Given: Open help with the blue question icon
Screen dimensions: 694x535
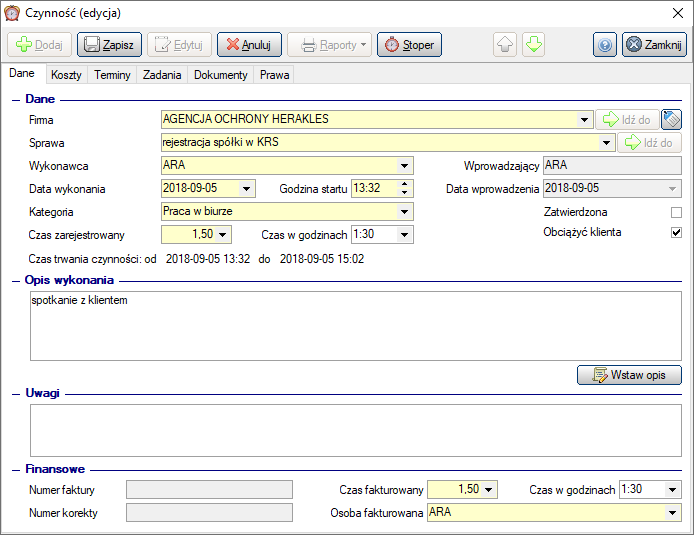Looking at the screenshot, I should click(x=604, y=45).
